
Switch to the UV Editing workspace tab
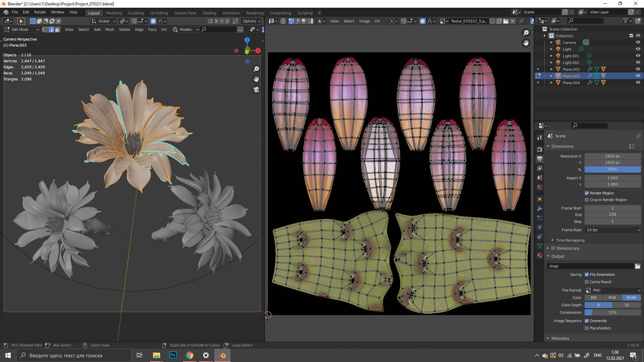[x=159, y=13]
